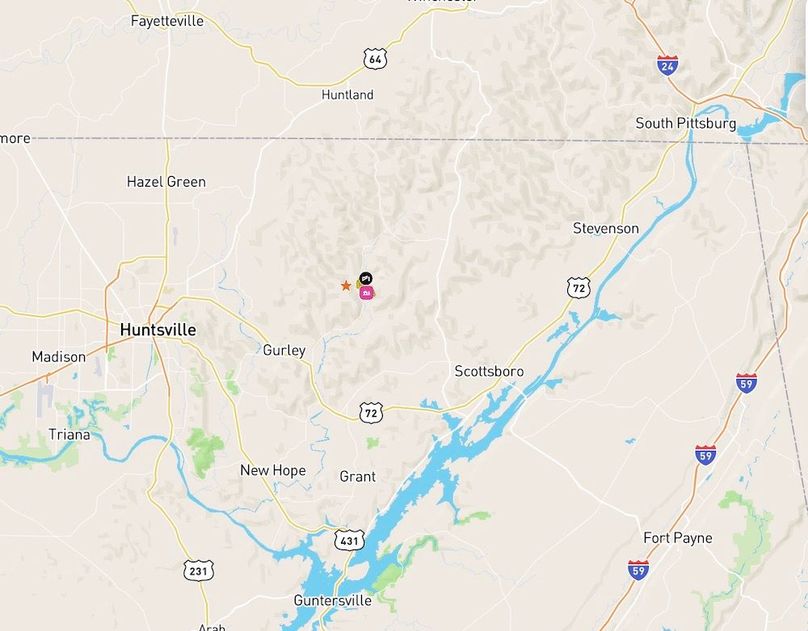
Task: Click the Interstate 24 shield icon
Action: [667, 65]
